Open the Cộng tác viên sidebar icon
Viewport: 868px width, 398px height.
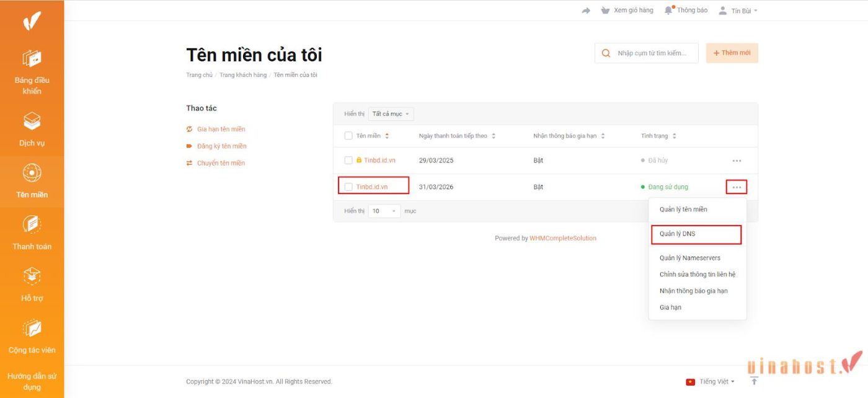(x=32, y=329)
